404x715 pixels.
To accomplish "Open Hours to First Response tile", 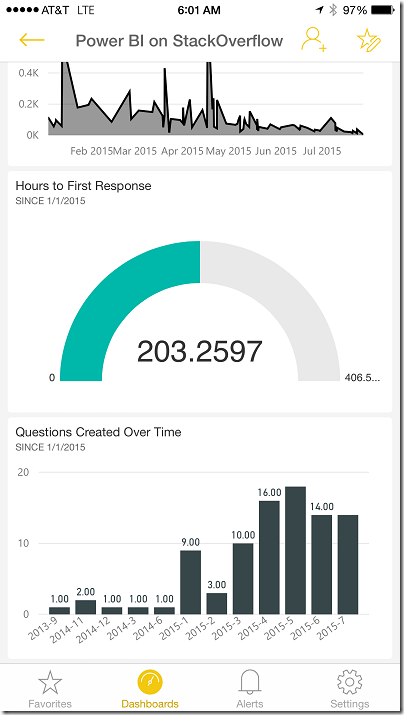I will click(x=200, y=292).
